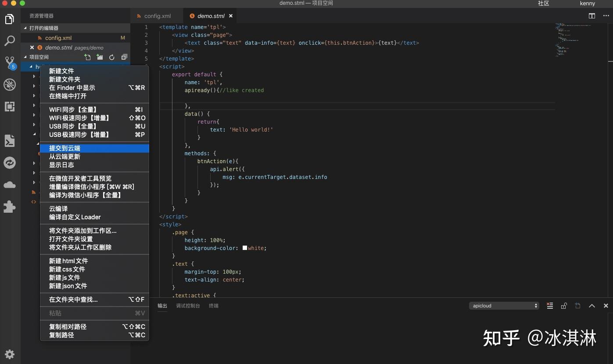This screenshot has width=613, height=364.
Task: Open the apicloud output channel dropdown
Action: coord(504,306)
